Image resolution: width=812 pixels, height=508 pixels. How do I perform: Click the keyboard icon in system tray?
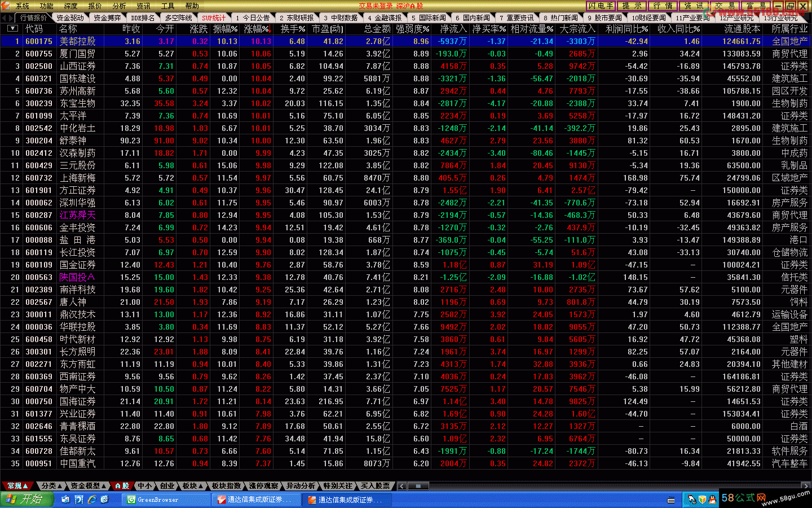point(671,500)
